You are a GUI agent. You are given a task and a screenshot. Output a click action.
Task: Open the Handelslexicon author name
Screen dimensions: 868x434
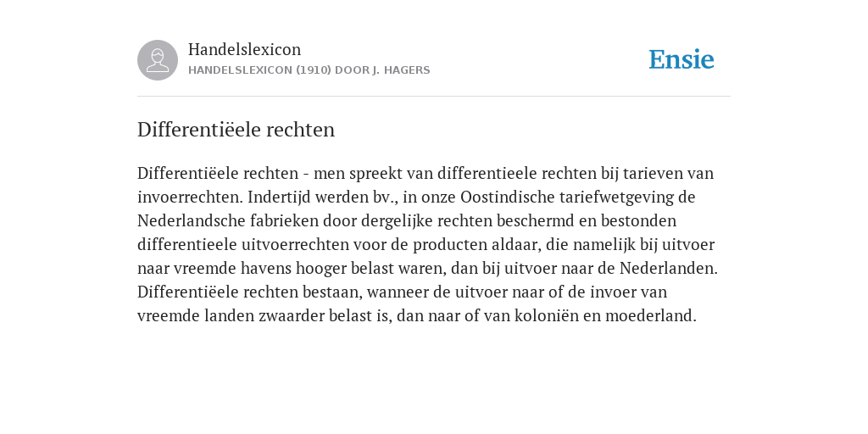[x=245, y=49]
